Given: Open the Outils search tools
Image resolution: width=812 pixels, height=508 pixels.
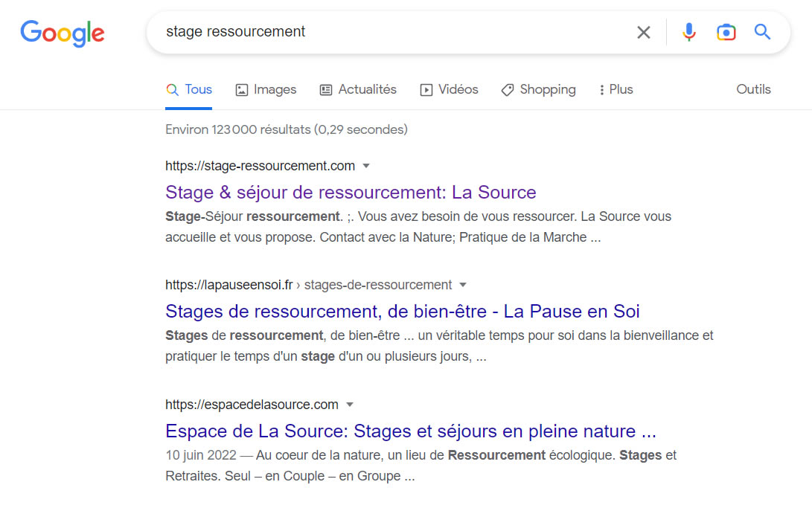Looking at the screenshot, I should [753, 90].
